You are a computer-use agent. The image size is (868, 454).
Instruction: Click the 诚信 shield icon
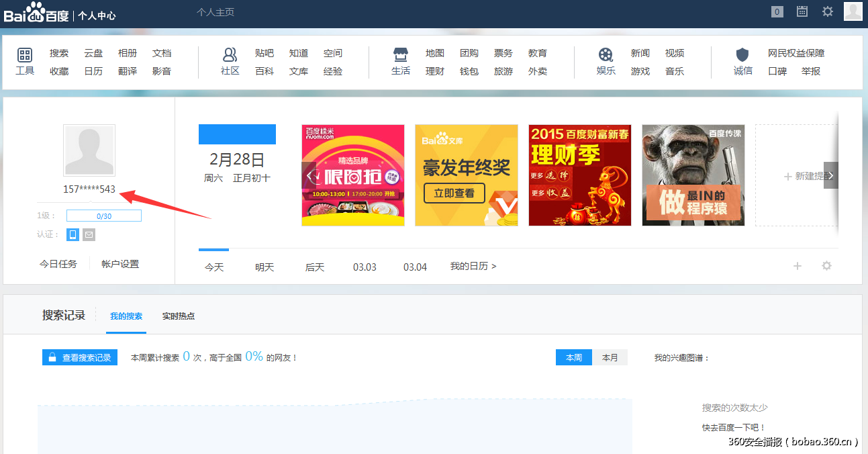(742, 55)
